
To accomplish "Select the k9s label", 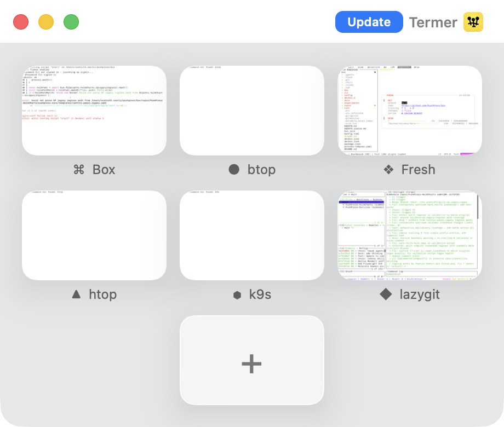I will click(x=260, y=295).
